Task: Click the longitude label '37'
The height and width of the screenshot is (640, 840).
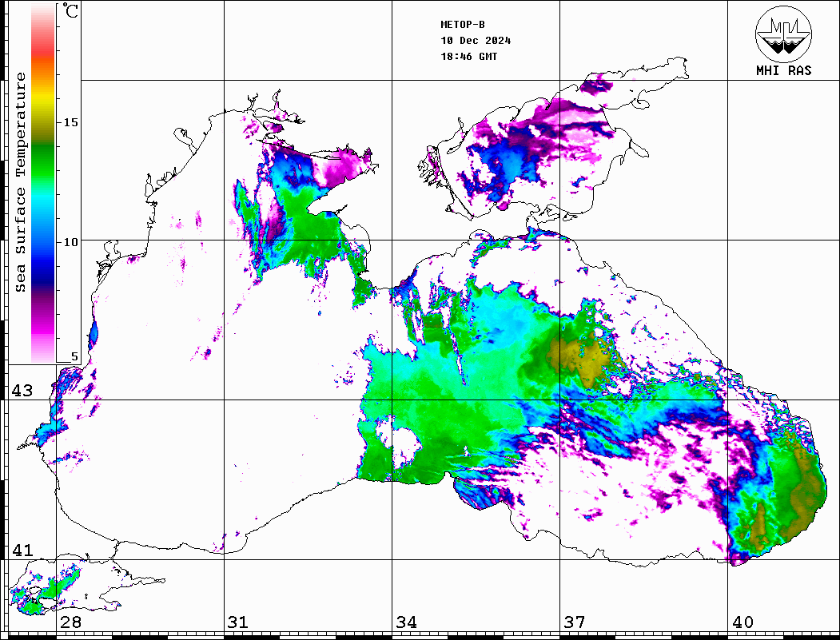Action: pyautogui.click(x=575, y=622)
